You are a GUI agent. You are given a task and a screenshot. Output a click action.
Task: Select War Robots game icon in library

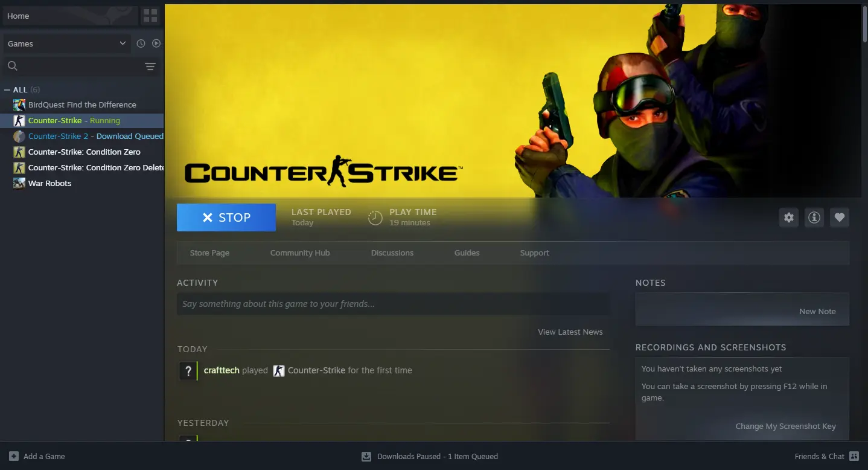pyautogui.click(x=19, y=183)
